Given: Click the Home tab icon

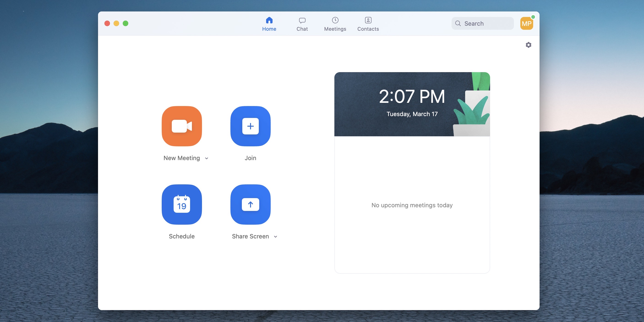Looking at the screenshot, I should (x=269, y=19).
